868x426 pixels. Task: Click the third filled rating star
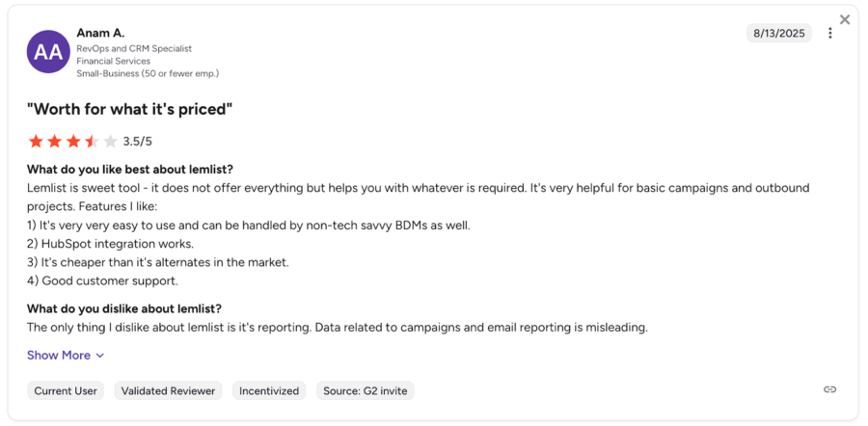[x=73, y=142]
